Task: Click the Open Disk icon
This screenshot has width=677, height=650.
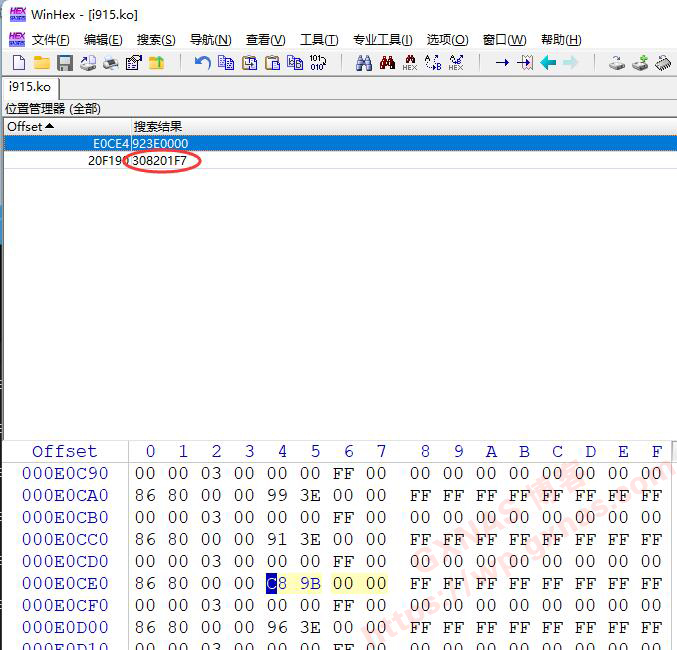Action: coord(617,63)
